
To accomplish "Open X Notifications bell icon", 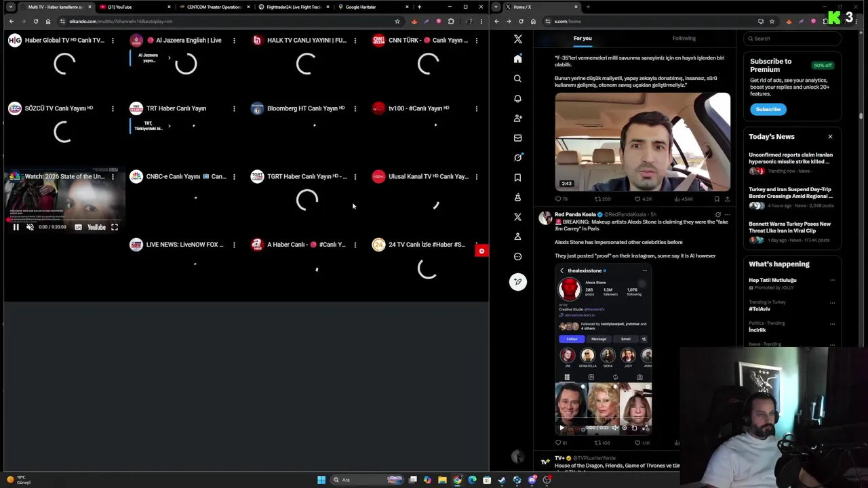I will 517,98.
